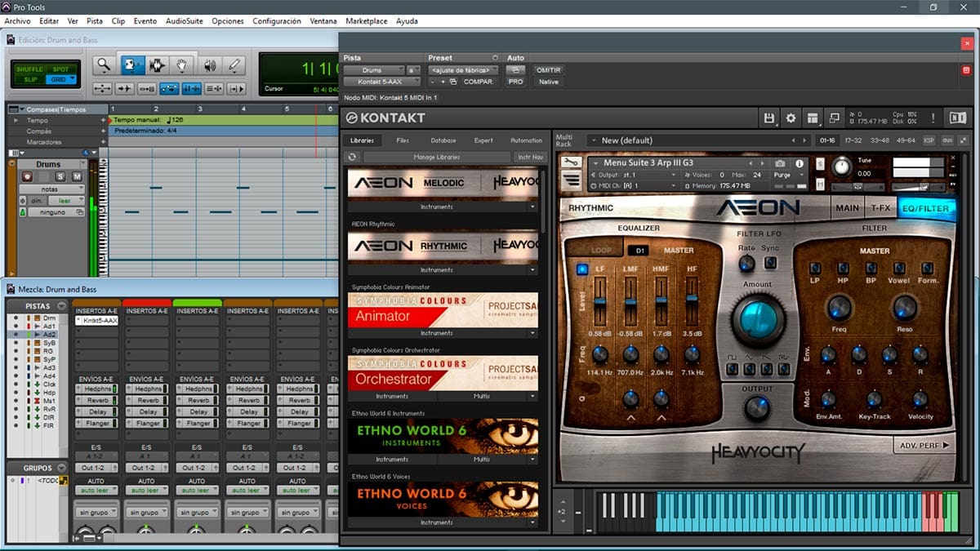Open the AEON MAIN page
The width and height of the screenshot is (980, 551).
coord(847,208)
